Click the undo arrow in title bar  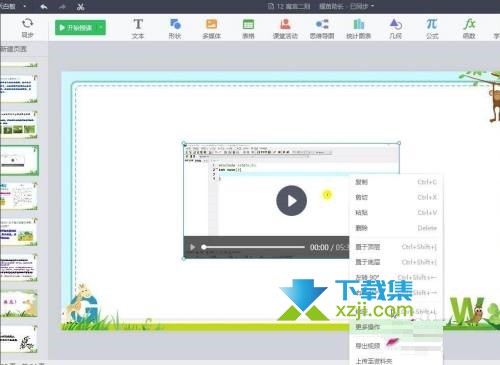click(44, 7)
